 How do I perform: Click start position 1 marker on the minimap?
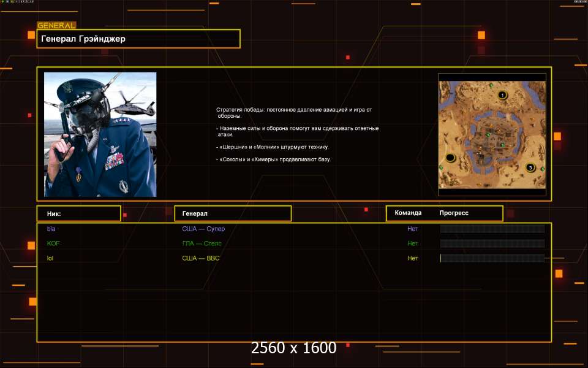(503, 95)
